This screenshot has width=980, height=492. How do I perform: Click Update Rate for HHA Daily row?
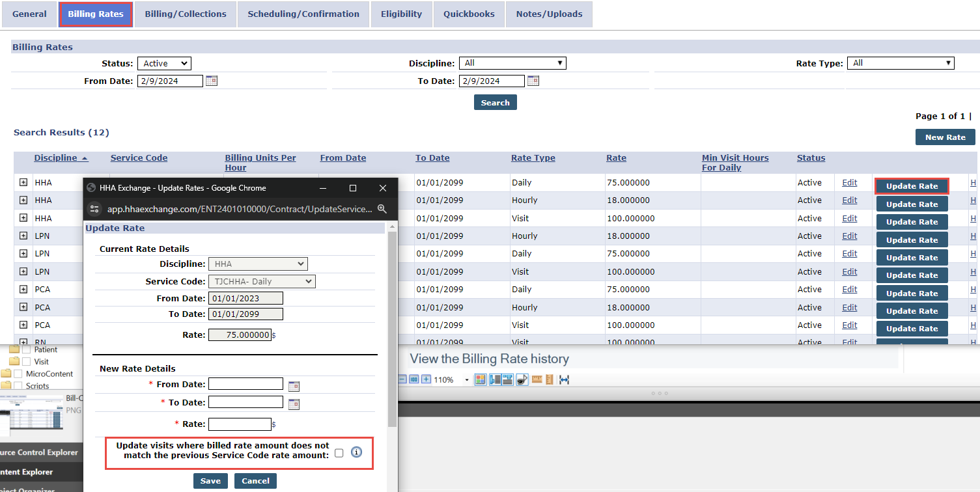click(x=912, y=186)
